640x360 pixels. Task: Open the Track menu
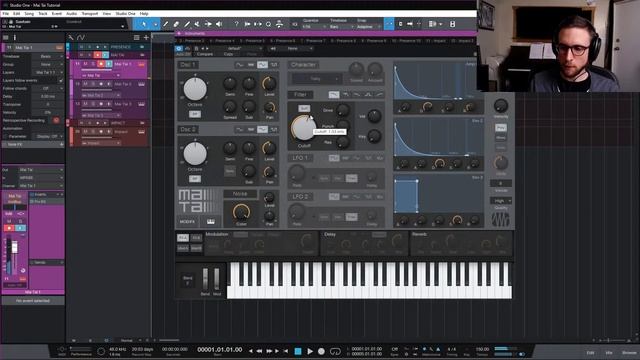pyautogui.click(x=43, y=13)
